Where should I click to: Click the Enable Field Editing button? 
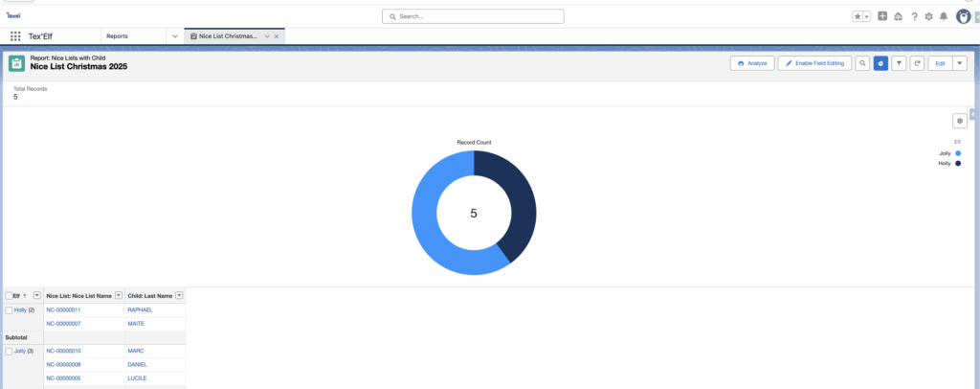click(813, 63)
